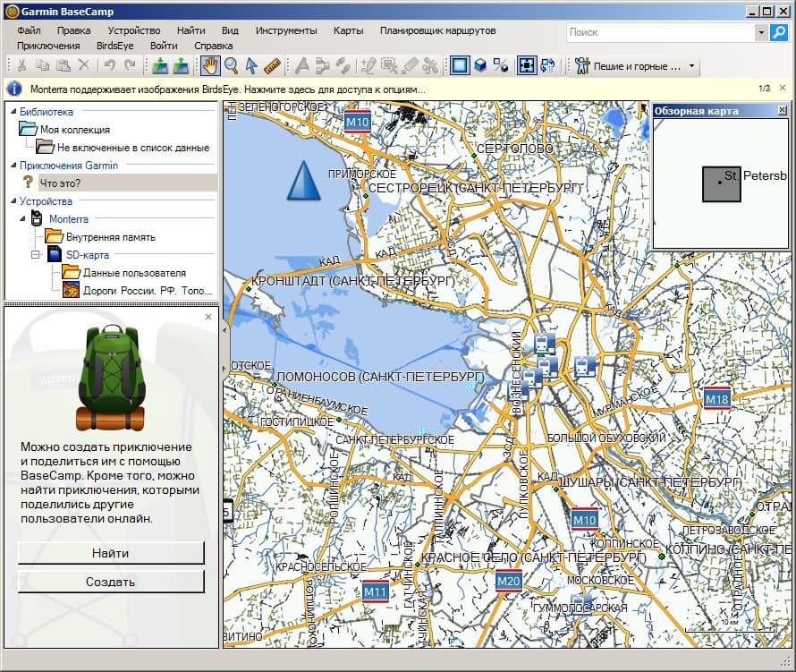The width and height of the screenshot is (796, 672).
Task: Select the Erase tool
Action: (x=411, y=65)
